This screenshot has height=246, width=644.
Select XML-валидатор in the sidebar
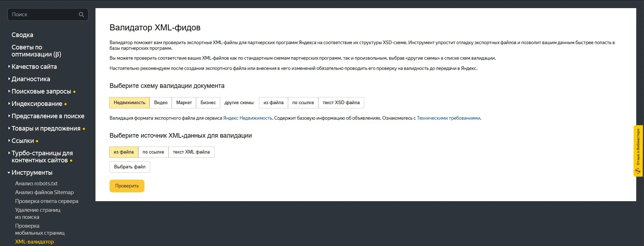[35, 242]
